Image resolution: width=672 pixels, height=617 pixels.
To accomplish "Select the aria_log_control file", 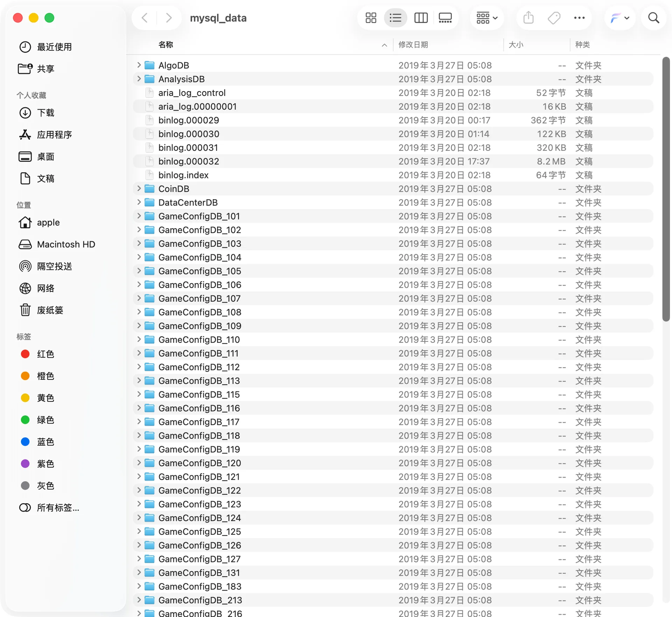I will (x=393, y=93).
